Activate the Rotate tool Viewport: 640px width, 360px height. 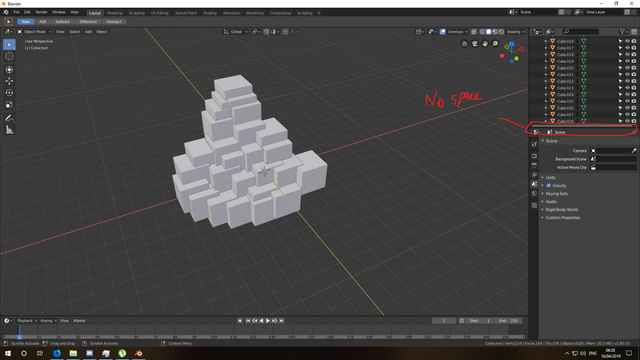click(x=9, y=93)
